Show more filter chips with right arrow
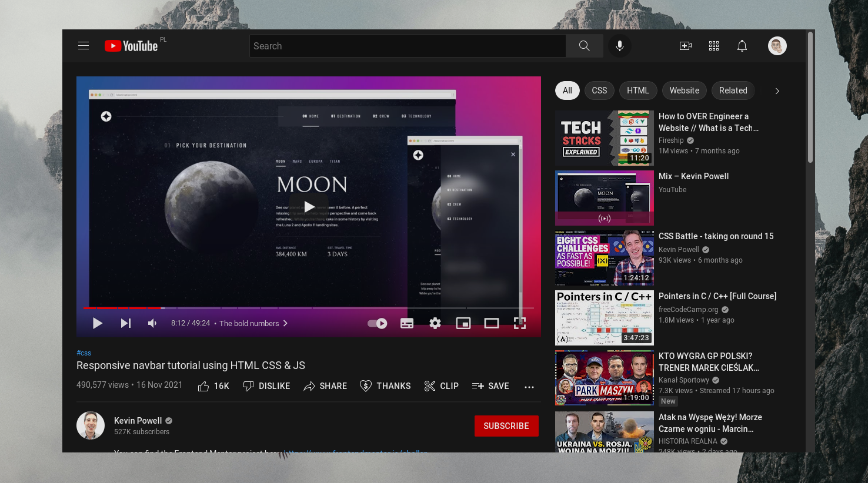This screenshot has width=868, height=483. 777,91
